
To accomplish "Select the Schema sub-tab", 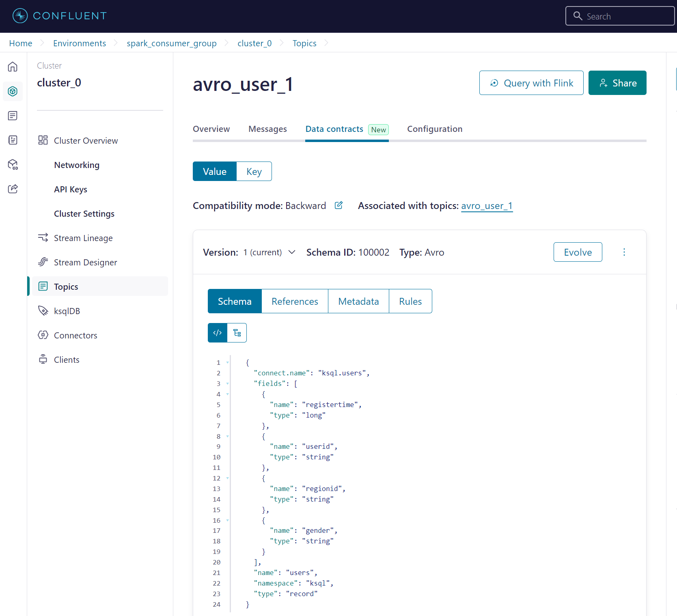I will point(235,301).
